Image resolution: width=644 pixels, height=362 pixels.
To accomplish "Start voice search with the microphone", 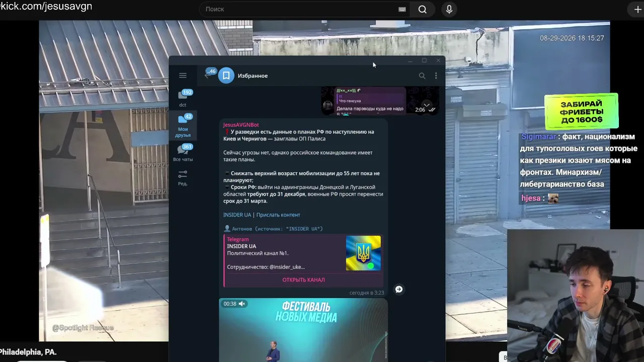I will click(x=449, y=9).
